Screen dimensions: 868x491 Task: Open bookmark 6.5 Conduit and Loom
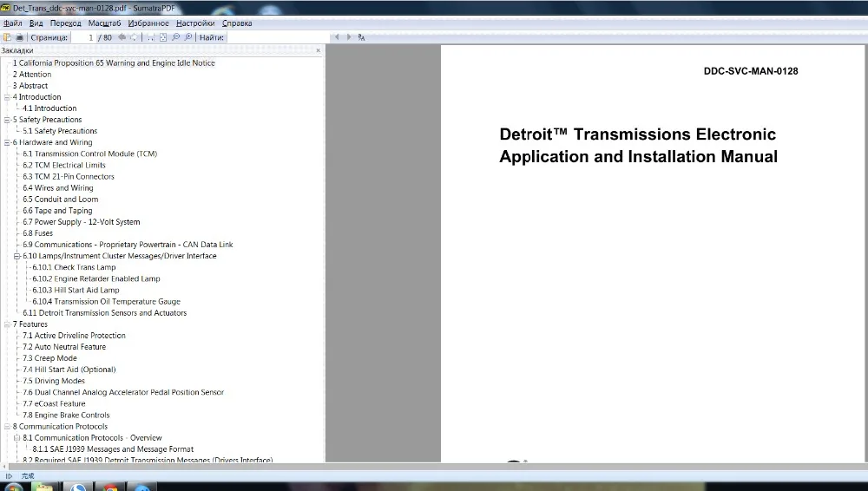[x=61, y=200]
